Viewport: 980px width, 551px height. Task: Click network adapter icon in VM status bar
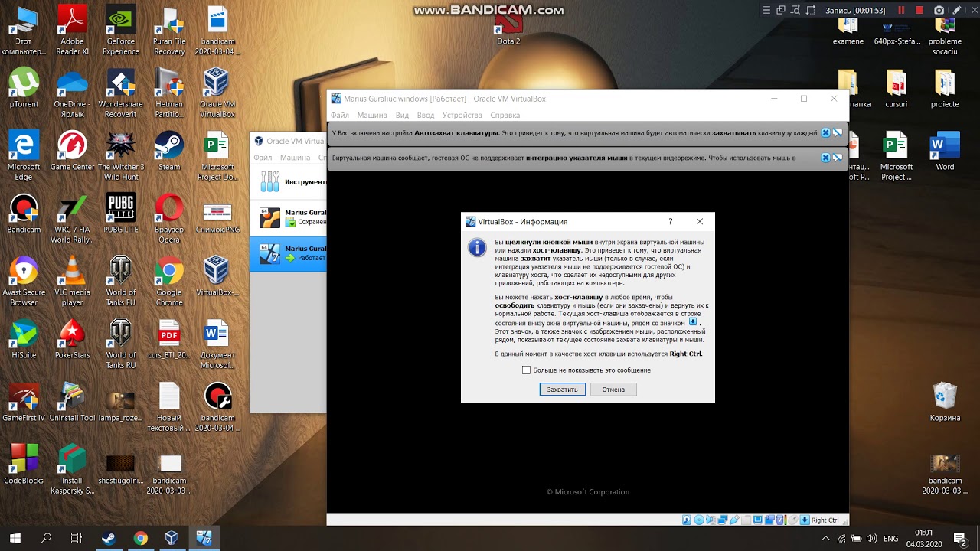pyautogui.click(x=723, y=520)
